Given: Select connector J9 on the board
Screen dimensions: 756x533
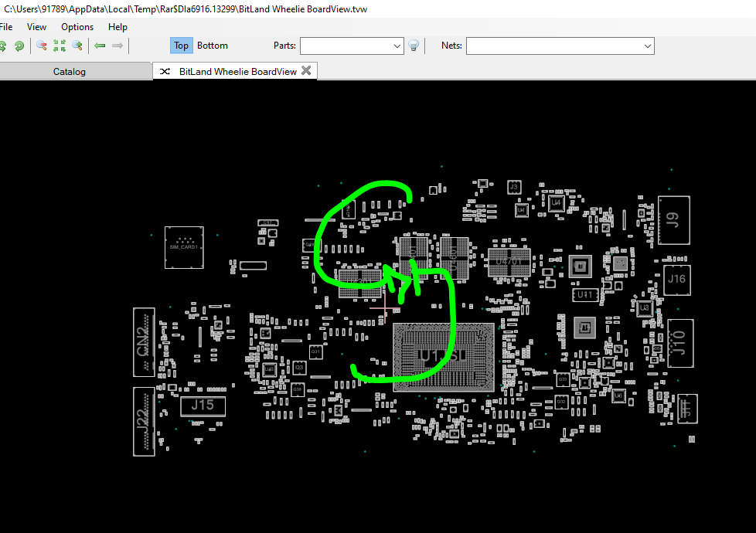Looking at the screenshot, I should click(x=673, y=220).
